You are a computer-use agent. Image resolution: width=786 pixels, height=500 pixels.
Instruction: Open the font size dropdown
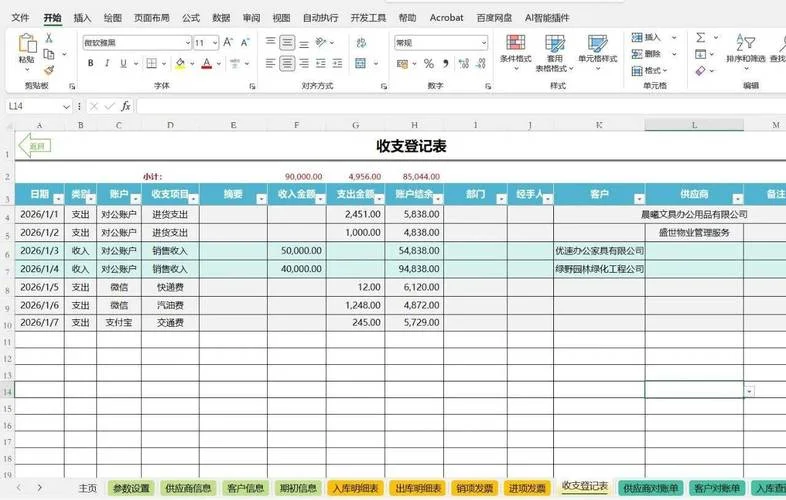click(x=215, y=43)
